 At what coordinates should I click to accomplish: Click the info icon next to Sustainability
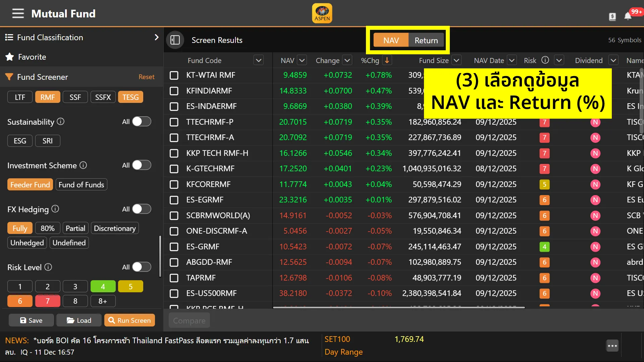(x=61, y=121)
